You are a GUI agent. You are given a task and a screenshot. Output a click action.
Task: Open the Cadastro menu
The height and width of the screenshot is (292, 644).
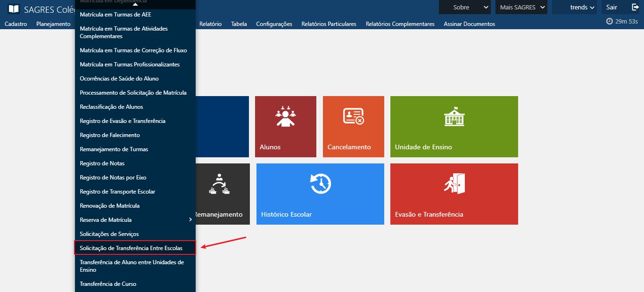(x=16, y=24)
